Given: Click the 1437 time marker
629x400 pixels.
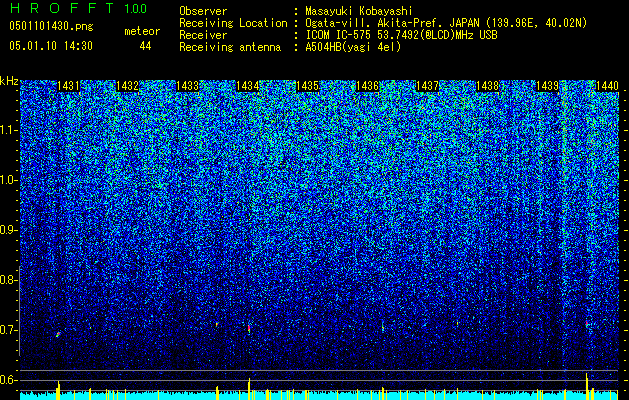Looking at the screenshot, I should click(x=428, y=86).
